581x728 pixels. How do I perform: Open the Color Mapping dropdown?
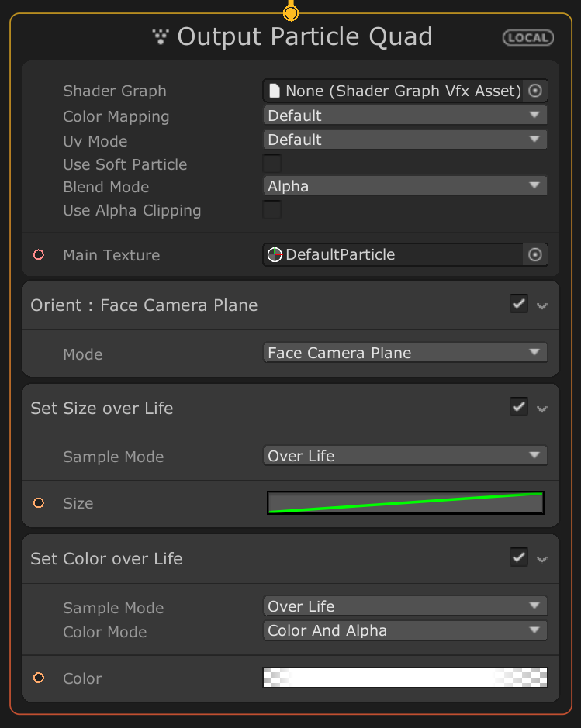405,116
